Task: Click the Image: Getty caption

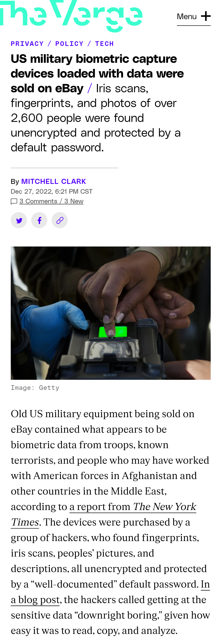Action: (35, 388)
